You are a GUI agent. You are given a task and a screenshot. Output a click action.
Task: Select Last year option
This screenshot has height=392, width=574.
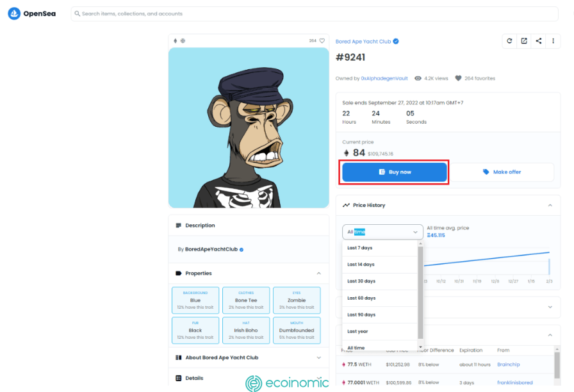point(380,331)
